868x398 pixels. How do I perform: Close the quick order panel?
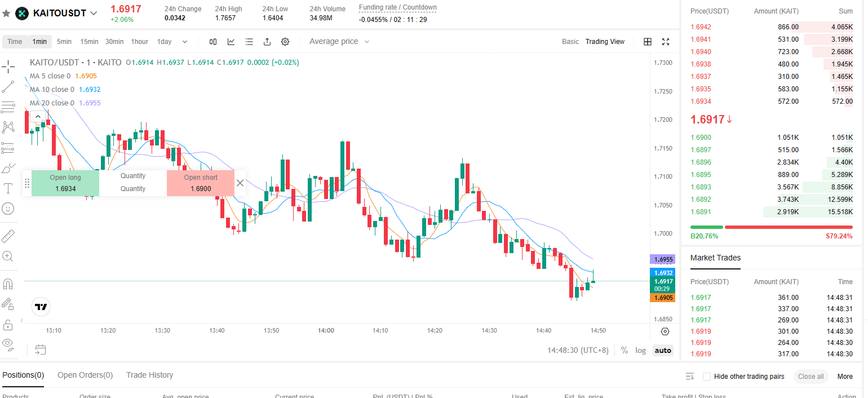pos(240,183)
